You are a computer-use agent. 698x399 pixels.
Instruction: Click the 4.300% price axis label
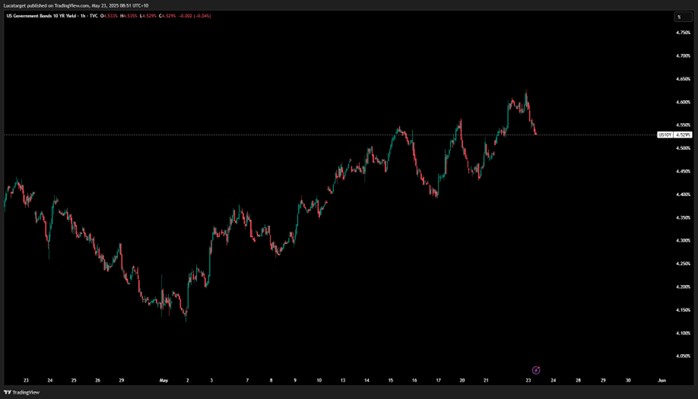tap(683, 240)
